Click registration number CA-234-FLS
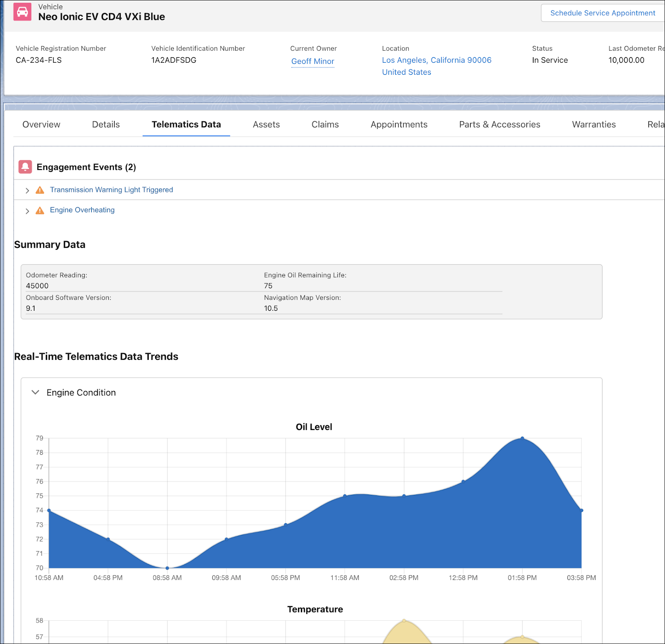Screen dimensions: 665x644 point(39,60)
